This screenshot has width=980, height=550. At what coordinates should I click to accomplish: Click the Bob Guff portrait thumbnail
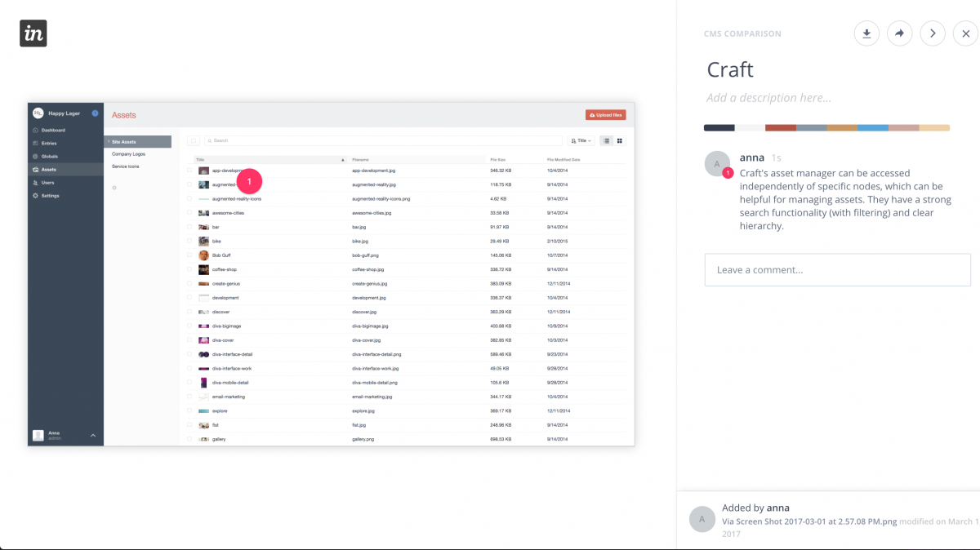[x=204, y=255]
